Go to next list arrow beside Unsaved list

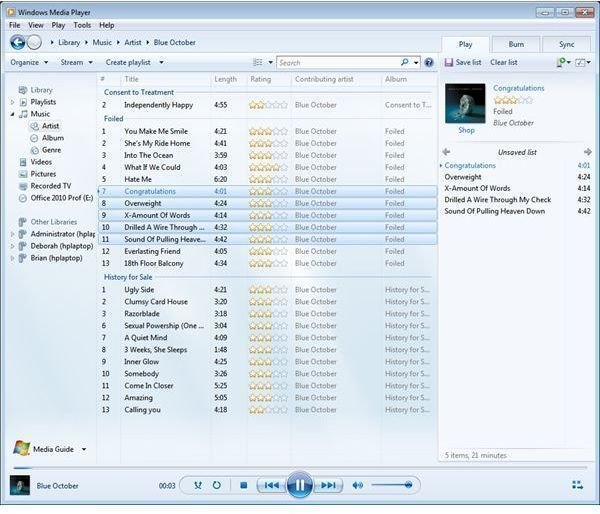pyautogui.click(x=588, y=152)
